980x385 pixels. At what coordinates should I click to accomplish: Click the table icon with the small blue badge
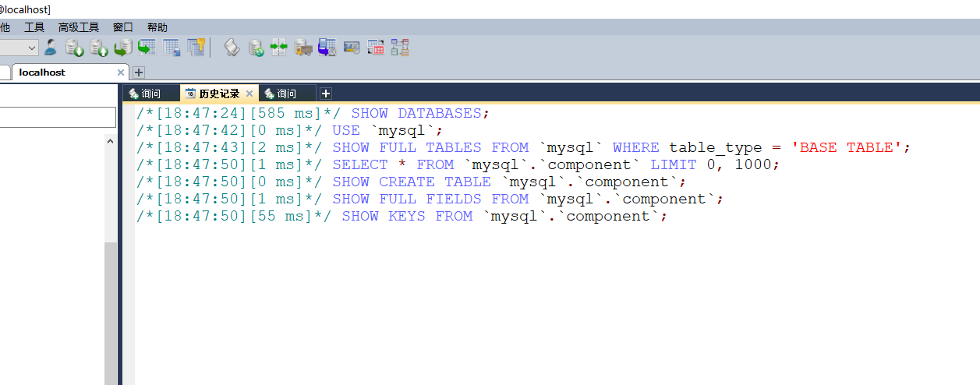click(171, 48)
